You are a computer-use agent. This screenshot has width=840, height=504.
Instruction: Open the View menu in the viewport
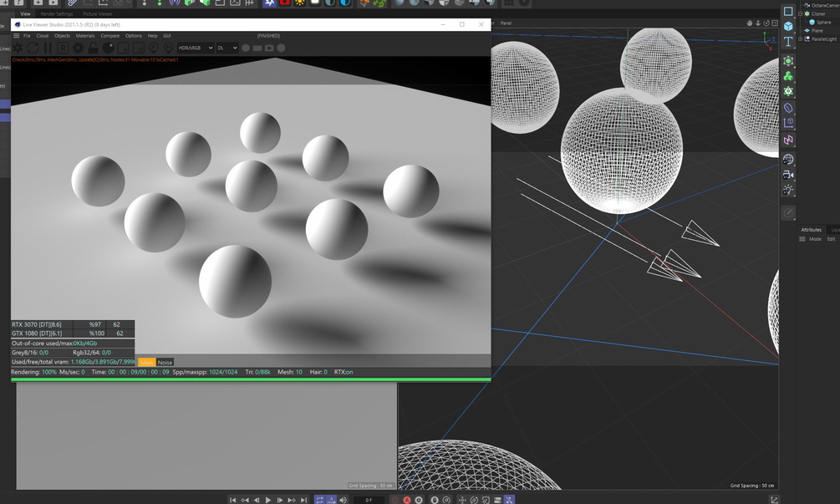pyautogui.click(x=25, y=14)
